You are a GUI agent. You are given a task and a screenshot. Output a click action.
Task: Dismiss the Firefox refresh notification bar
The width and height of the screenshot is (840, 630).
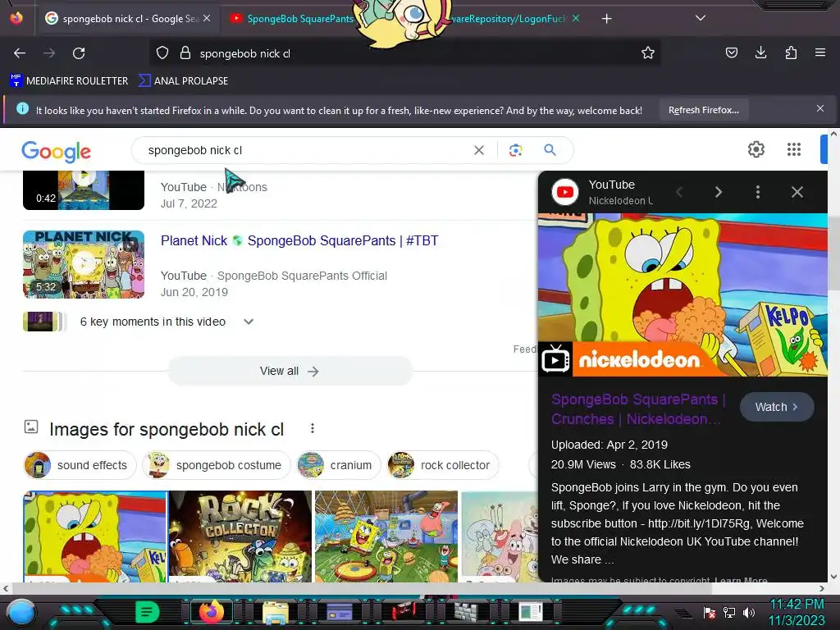point(819,109)
